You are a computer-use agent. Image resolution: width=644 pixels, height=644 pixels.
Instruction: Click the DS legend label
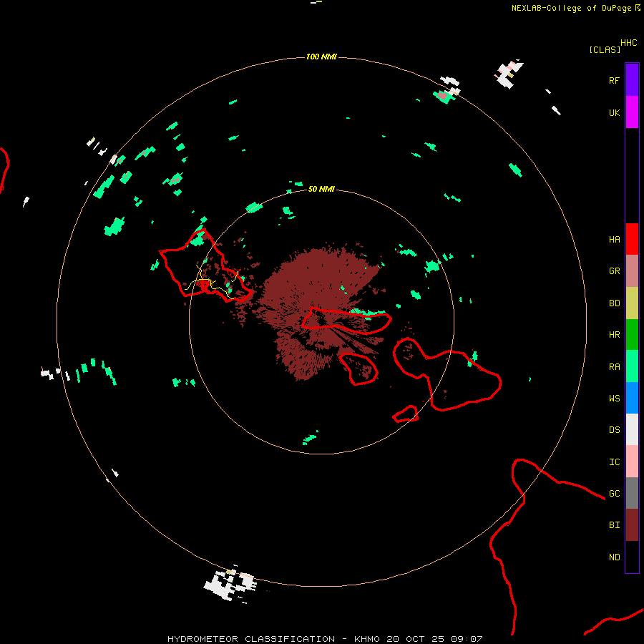(614, 430)
